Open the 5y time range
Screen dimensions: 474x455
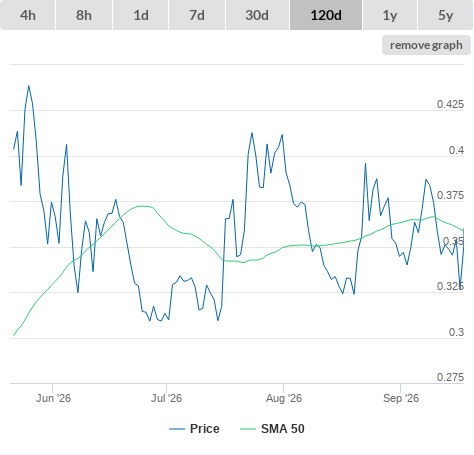(445, 15)
